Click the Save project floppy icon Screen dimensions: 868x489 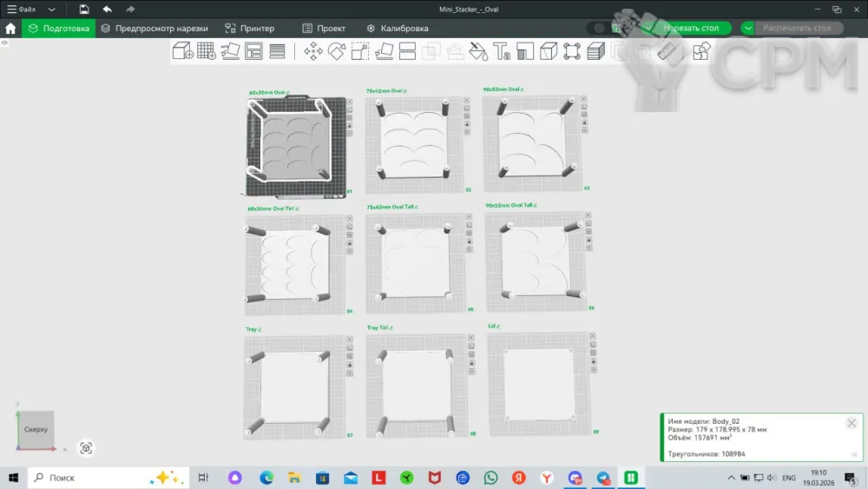83,9
